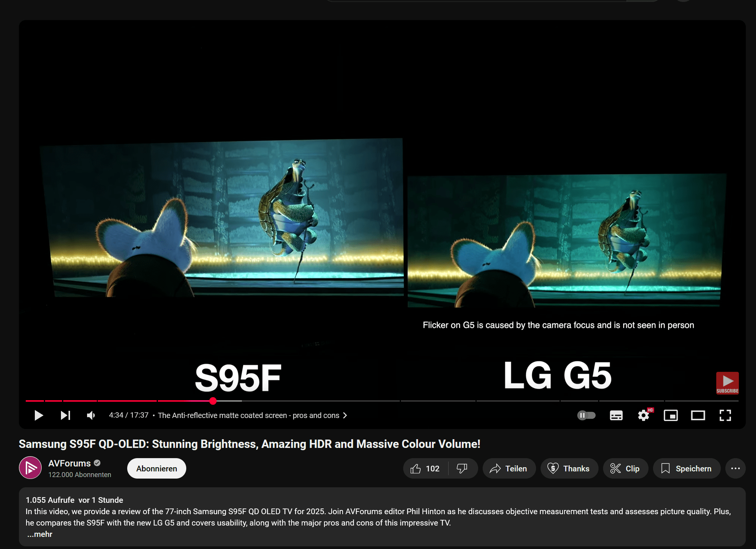Screen dimensions: 756x549
Task: Open the Thanks donation button
Action: click(569, 469)
